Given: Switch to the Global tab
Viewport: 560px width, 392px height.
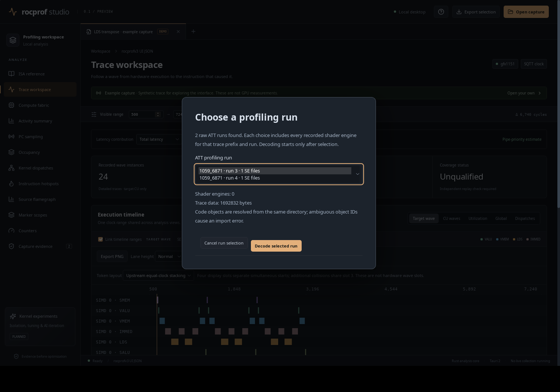Looking at the screenshot, I should click(501, 219).
